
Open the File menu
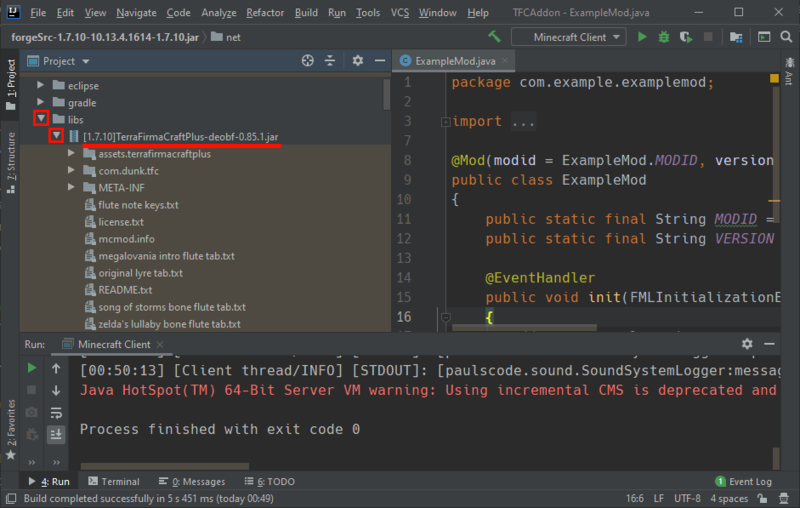38,12
